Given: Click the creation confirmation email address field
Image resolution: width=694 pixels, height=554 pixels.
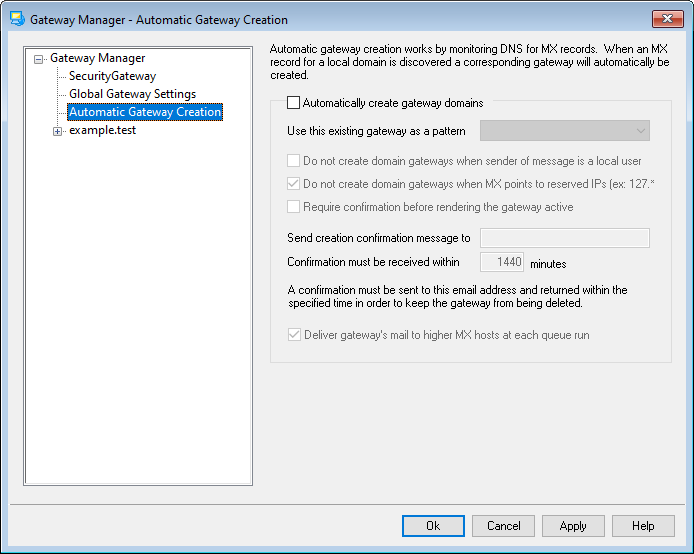Looking at the screenshot, I should click(565, 238).
